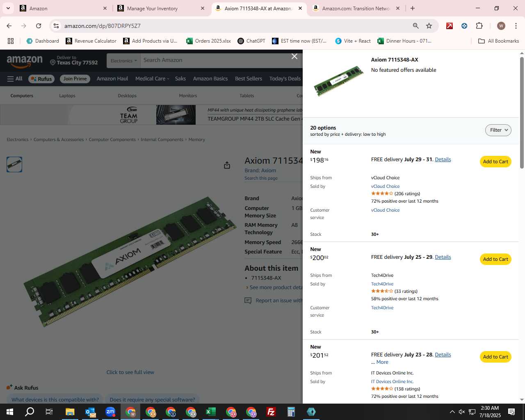
Task: Show hidden tray icons chevron
Action: point(452,412)
